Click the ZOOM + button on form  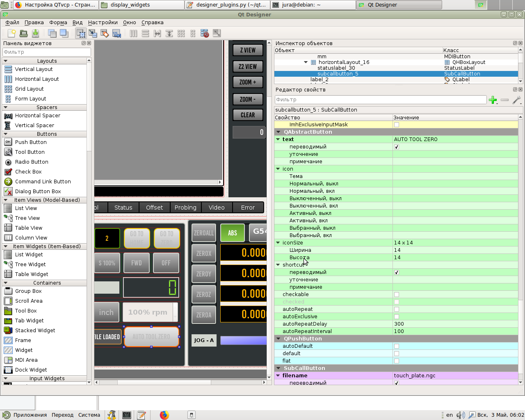(248, 82)
